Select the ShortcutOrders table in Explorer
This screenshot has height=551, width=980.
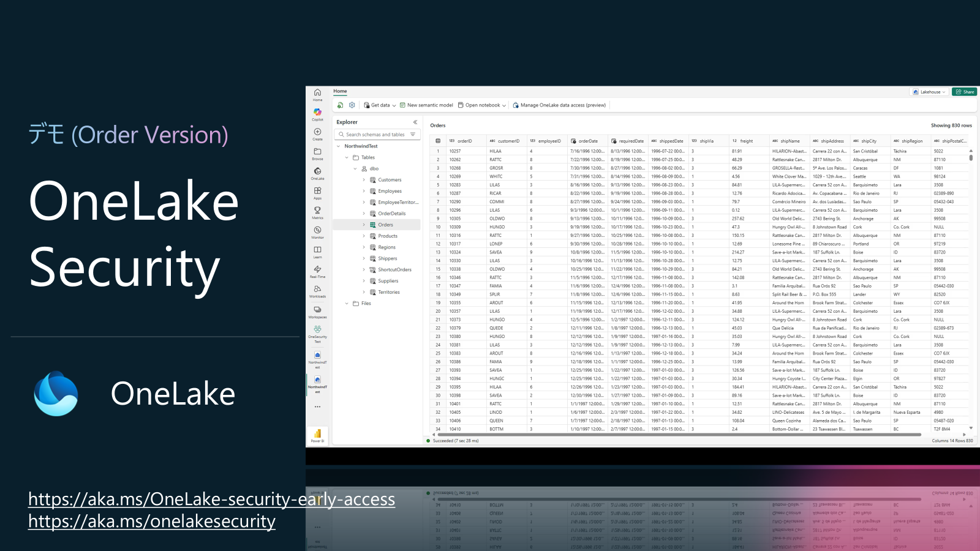pos(394,269)
